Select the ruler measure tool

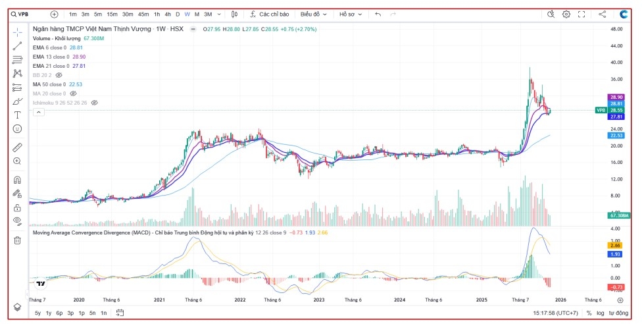[17, 147]
